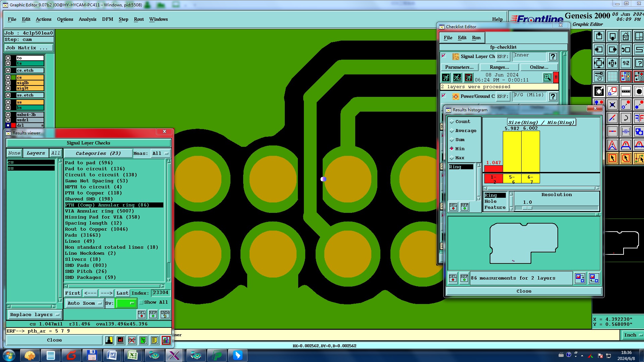This screenshot has width=644, height=362.
Task: Click the yellow notes report icon
Action: click(x=154, y=340)
